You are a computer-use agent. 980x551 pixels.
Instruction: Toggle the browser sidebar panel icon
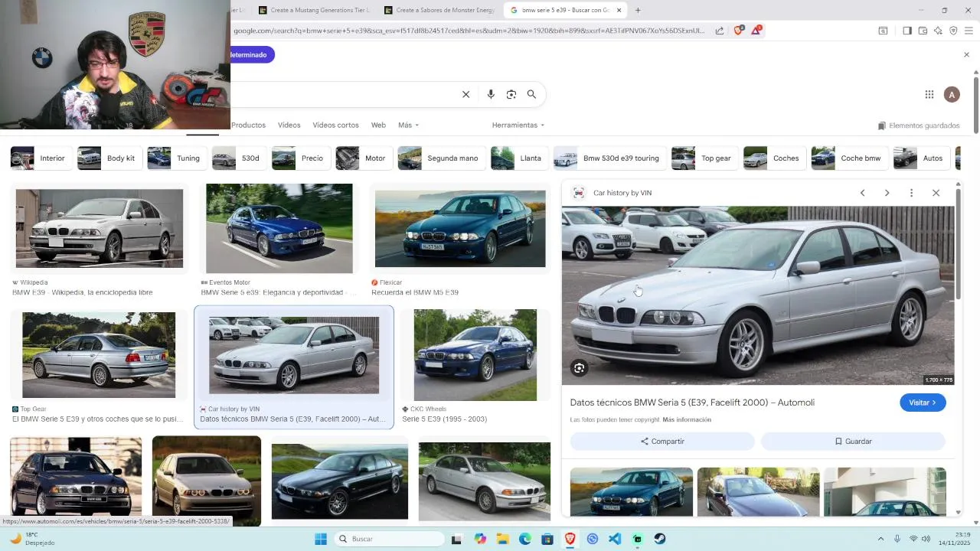(x=907, y=31)
